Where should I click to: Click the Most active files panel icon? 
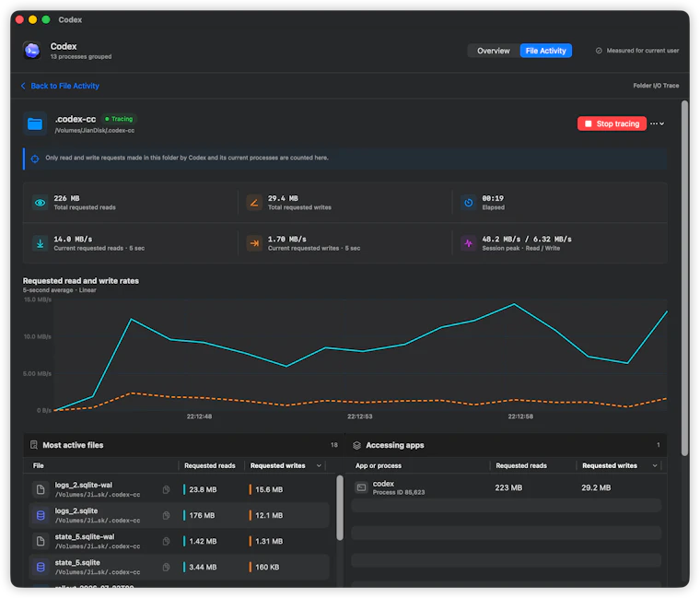33,445
